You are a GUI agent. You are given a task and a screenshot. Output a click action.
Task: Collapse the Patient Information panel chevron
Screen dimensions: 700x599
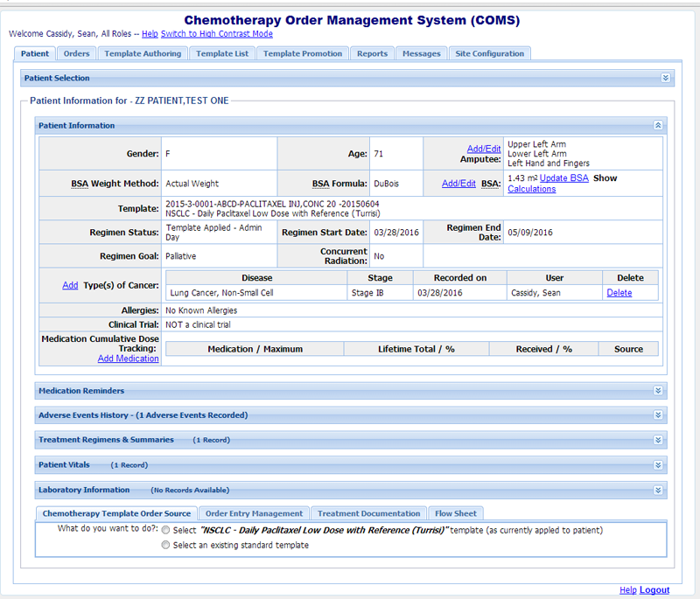[658, 126]
